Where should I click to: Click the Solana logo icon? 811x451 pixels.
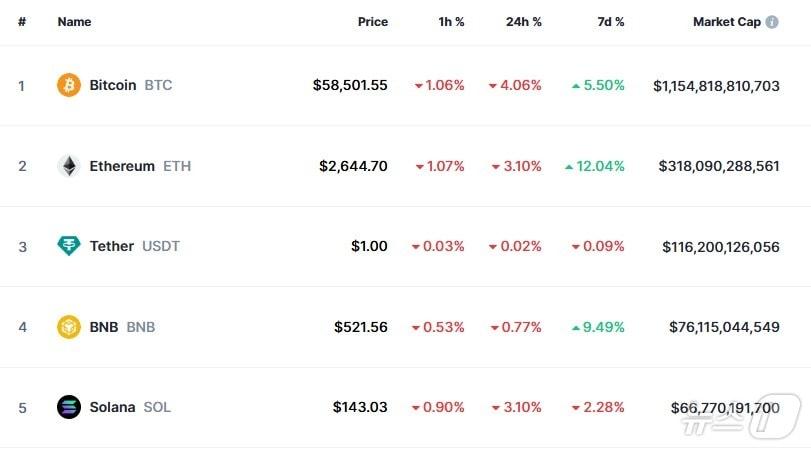(68, 407)
